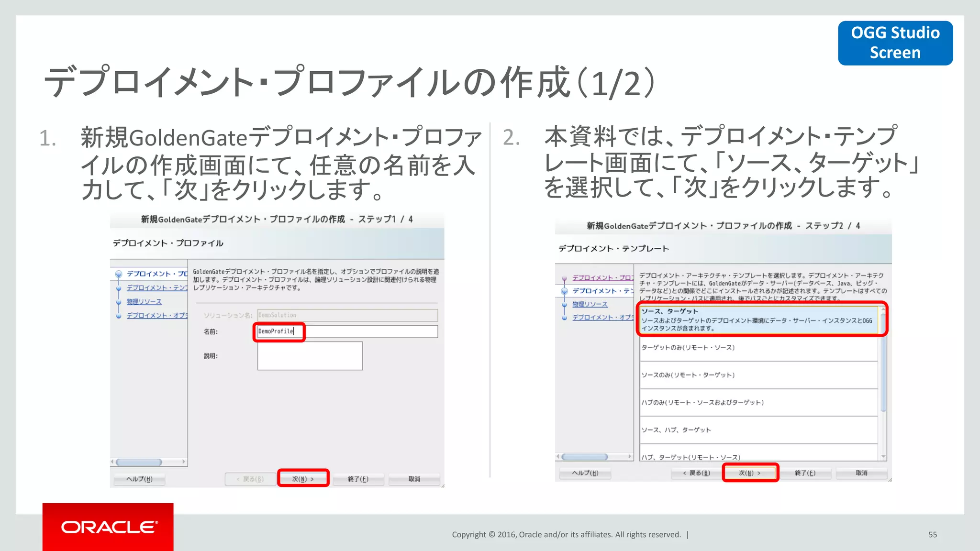
Task: Open 物理リソース step link in Step 1 sidebar
Action: click(x=144, y=302)
